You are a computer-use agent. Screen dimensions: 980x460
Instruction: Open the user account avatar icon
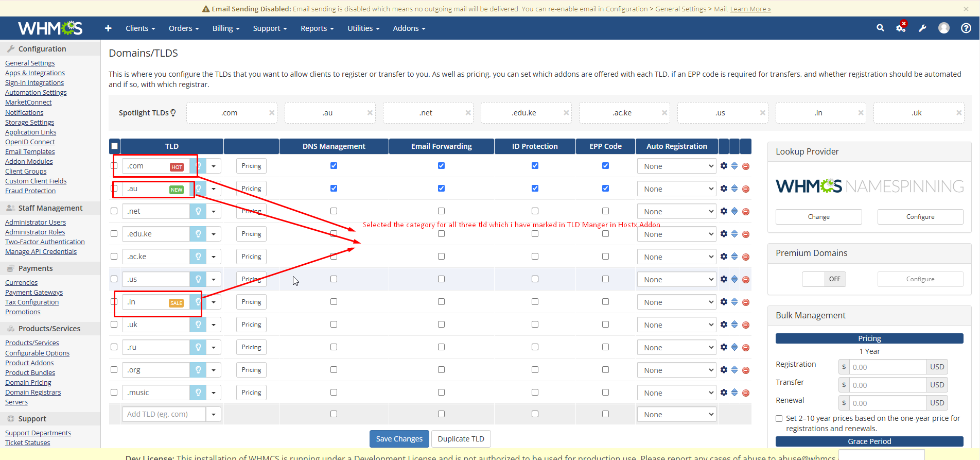[944, 28]
